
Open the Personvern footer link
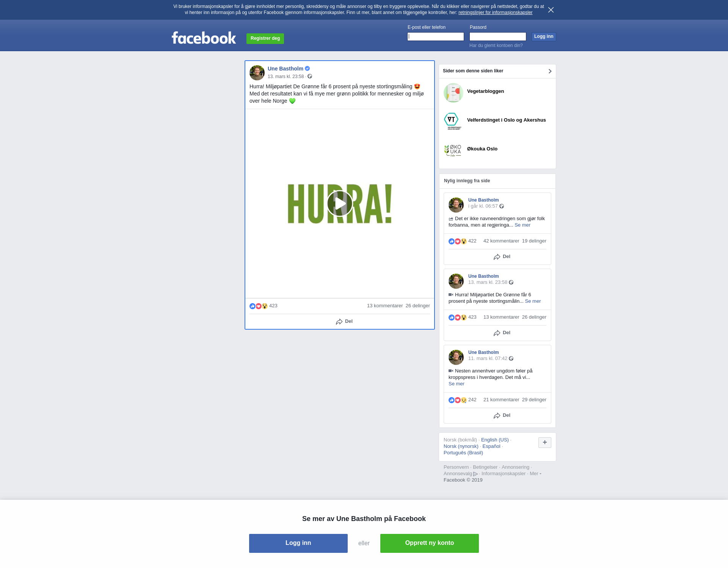point(456,467)
